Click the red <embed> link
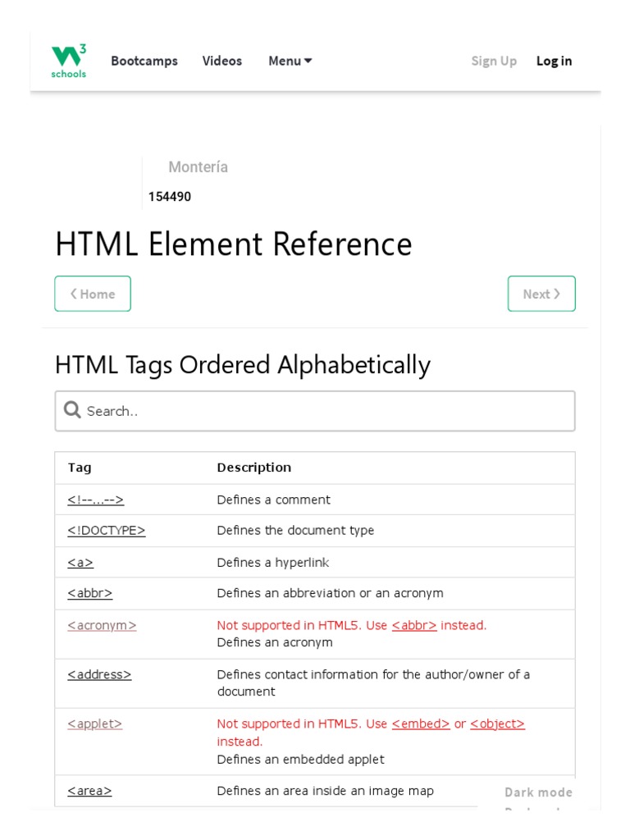The height and width of the screenshot is (840, 630). (x=421, y=724)
